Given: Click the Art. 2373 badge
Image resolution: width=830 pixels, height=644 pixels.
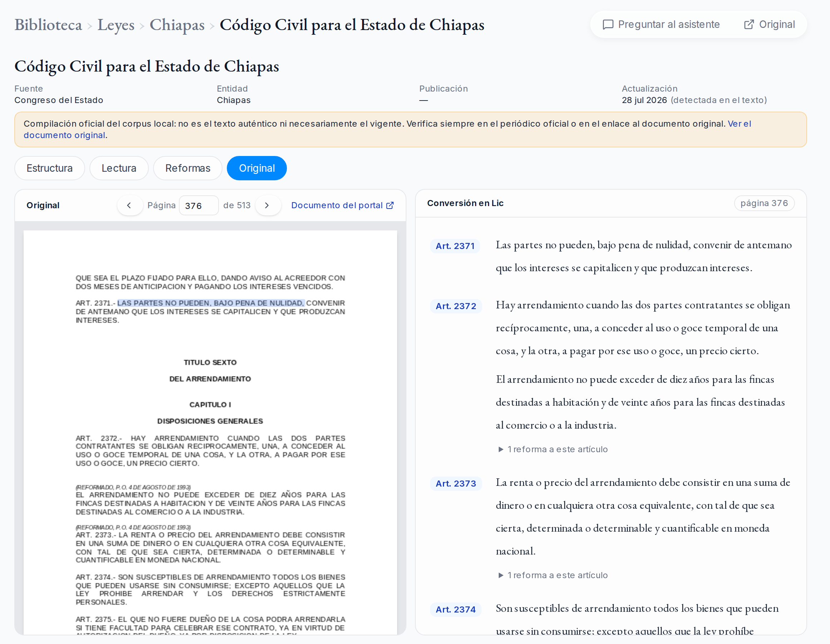Looking at the screenshot, I should pos(456,484).
